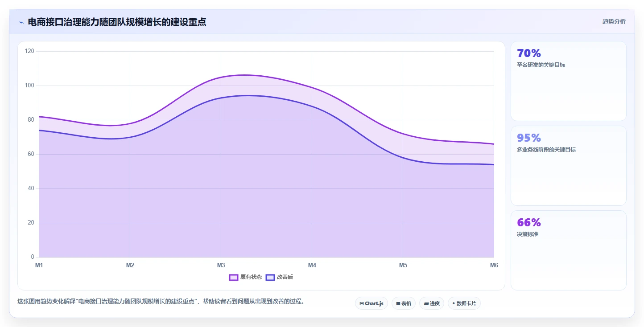Click the M5 axis label
The image size is (644, 327).
tap(403, 266)
